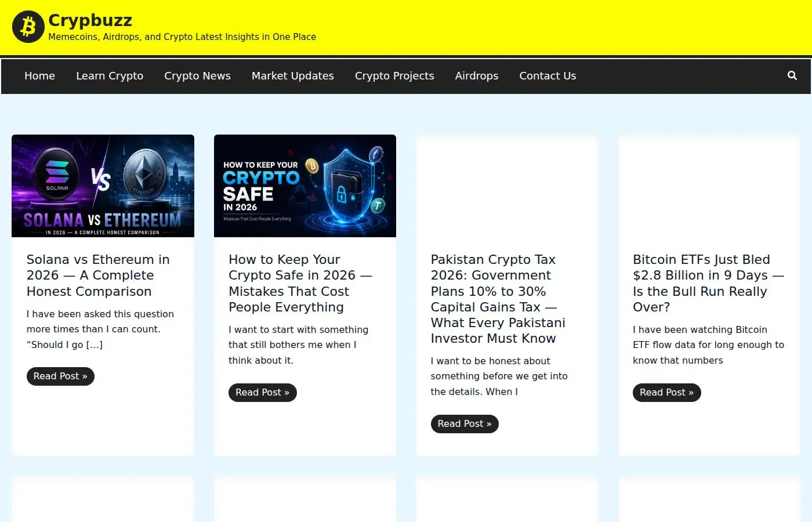
Task: Click the Crypbuzz site title
Action: pyautogui.click(x=90, y=20)
